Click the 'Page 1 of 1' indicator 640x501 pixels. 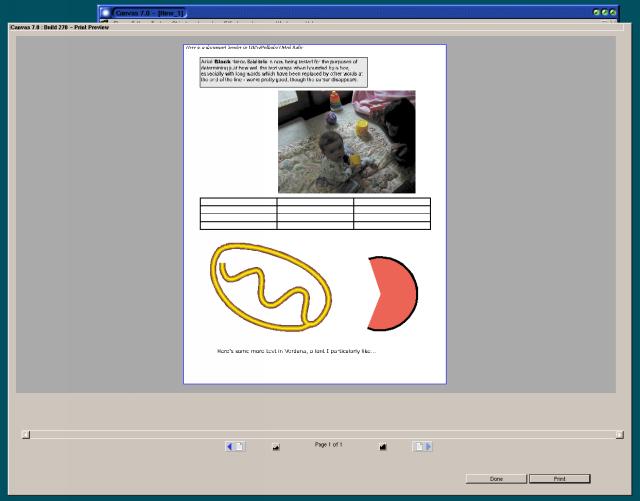point(329,443)
